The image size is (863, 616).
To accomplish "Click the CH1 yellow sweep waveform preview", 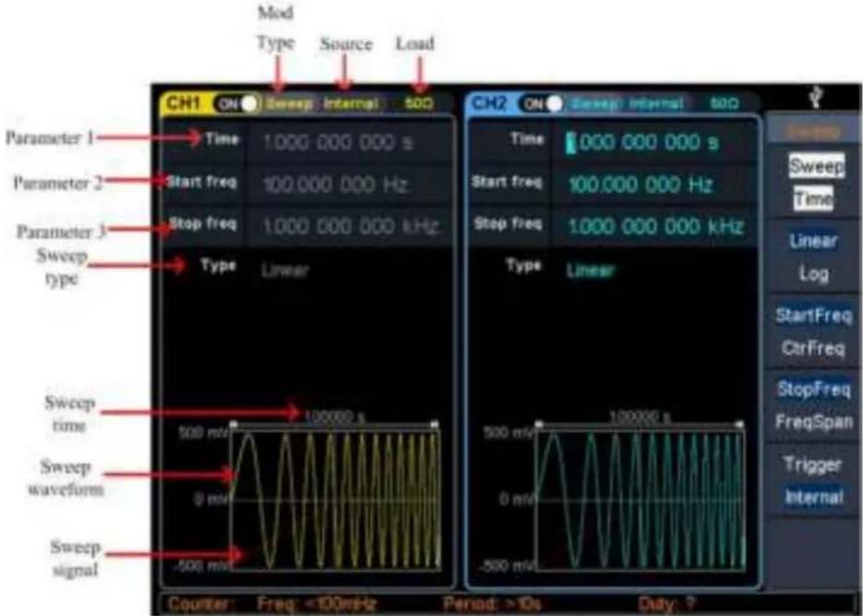I will (x=335, y=501).
